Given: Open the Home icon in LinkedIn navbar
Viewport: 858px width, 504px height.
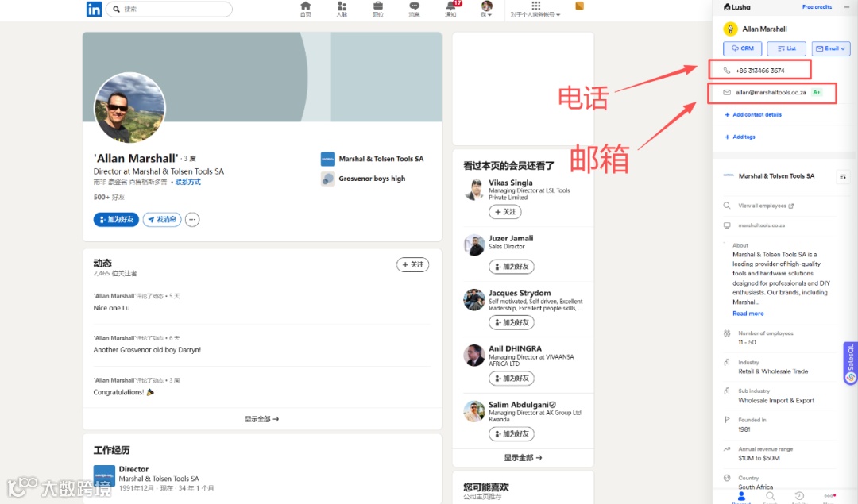Looking at the screenshot, I should pyautogui.click(x=305, y=9).
